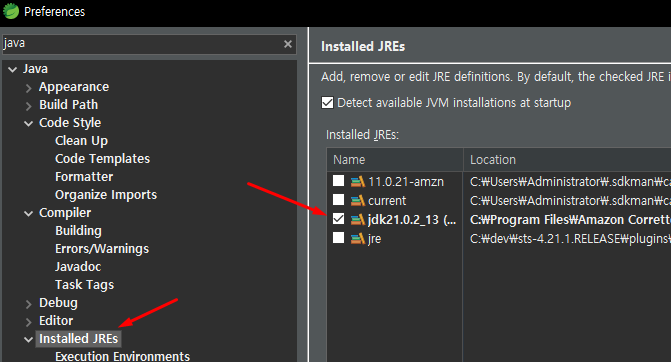Open the Appearance preferences page

pos(74,87)
